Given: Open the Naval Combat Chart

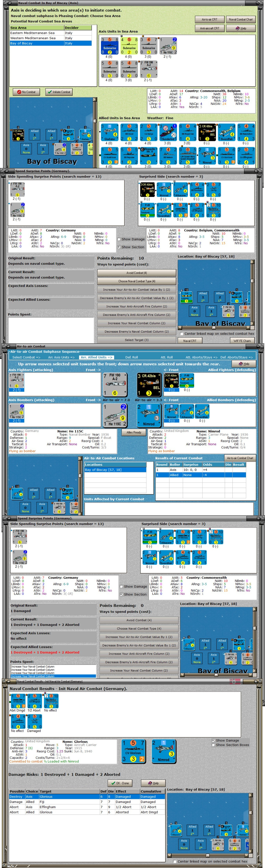Looking at the screenshot, I should coord(241,19).
